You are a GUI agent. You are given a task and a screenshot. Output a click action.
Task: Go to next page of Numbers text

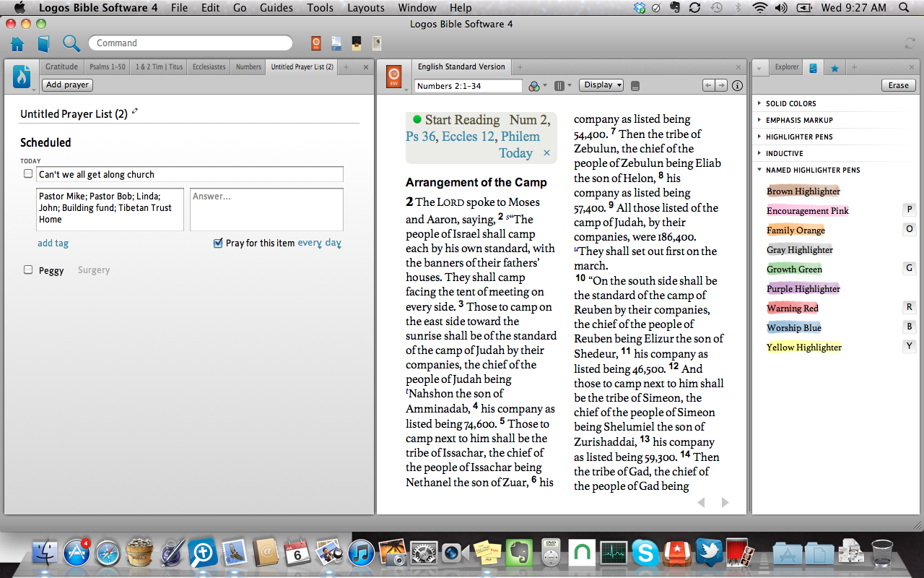(x=725, y=502)
